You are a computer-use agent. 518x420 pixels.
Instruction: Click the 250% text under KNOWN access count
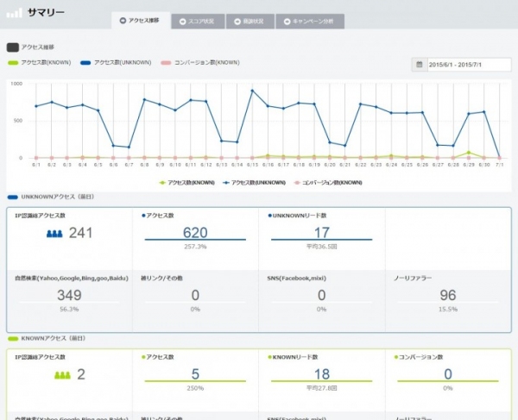(x=195, y=388)
